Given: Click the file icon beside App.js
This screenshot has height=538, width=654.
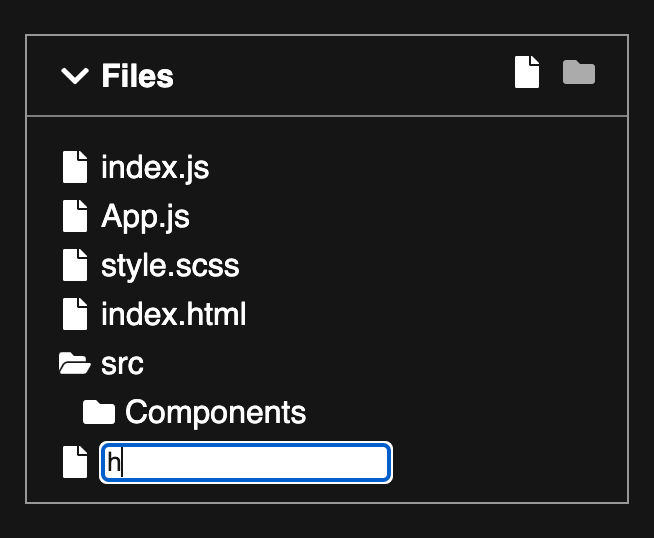Looking at the screenshot, I should [x=75, y=216].
